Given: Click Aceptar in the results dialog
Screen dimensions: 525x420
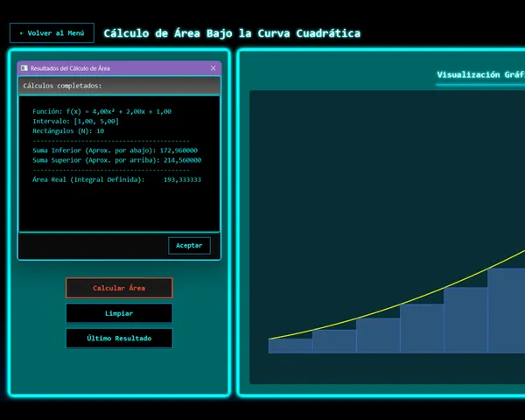Looking at the screenshot, I should click(189, 246).
